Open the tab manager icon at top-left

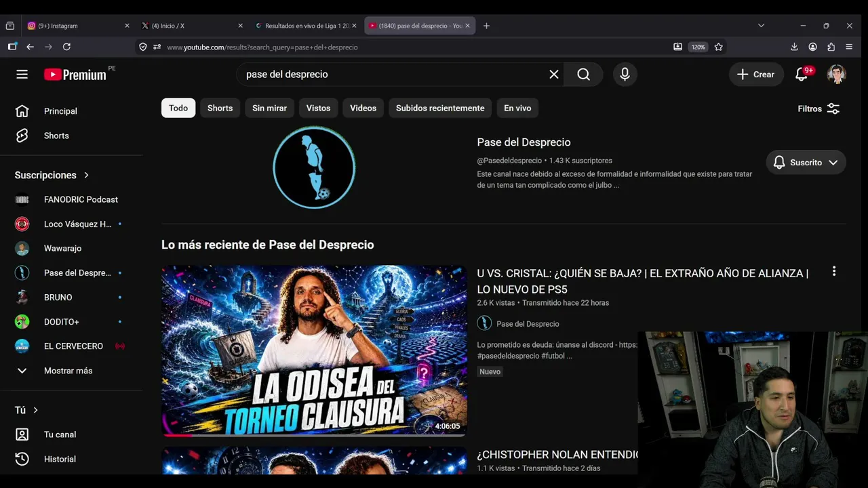pos(9,26)
